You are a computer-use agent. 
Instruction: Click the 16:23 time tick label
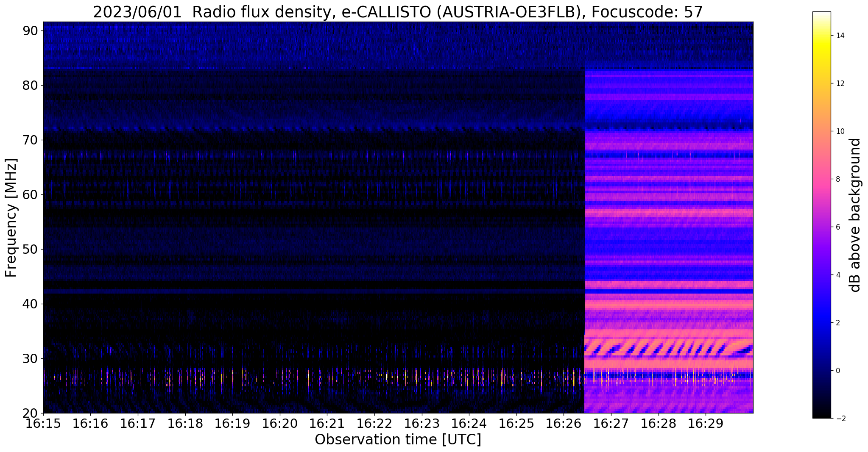click(422, 423)
